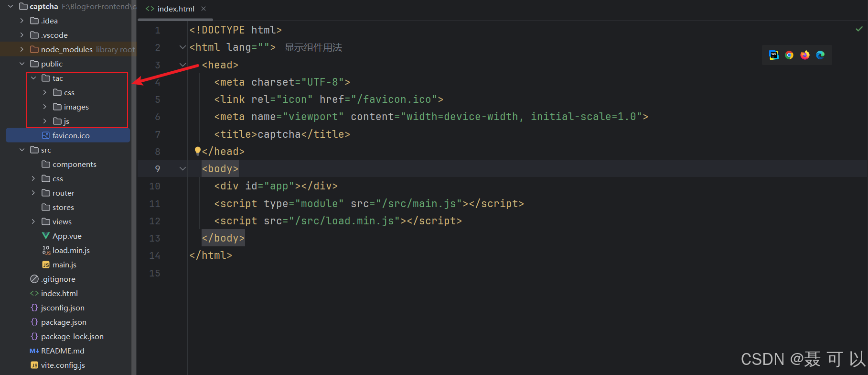Collapse the public folder chevron
The width and height of the screenshot is (868, 375).
[22, 64]
